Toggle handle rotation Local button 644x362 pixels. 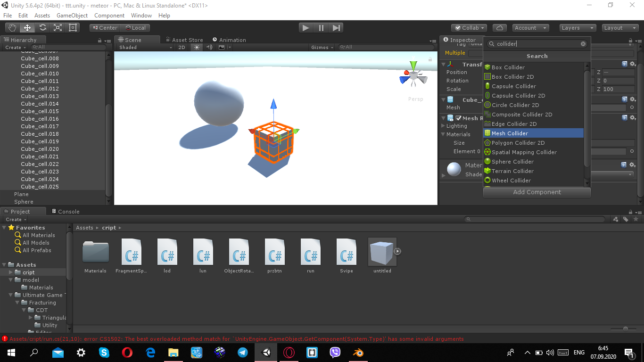pyautogui.click(x=135, y=28)
